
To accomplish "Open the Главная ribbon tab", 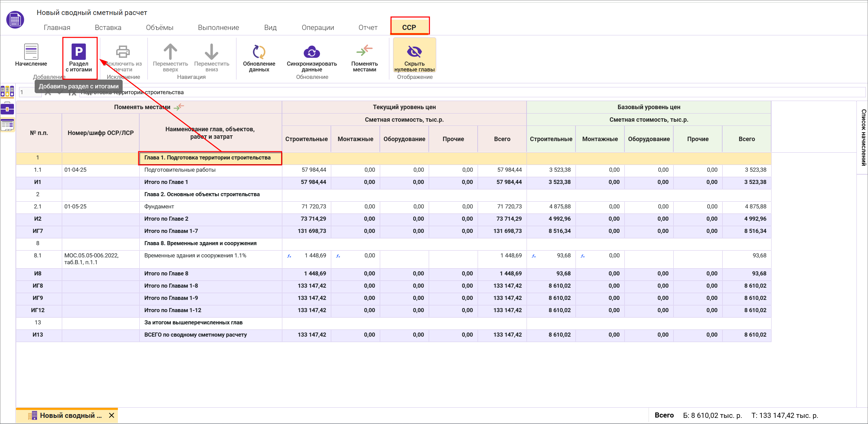I will (57, 28).
